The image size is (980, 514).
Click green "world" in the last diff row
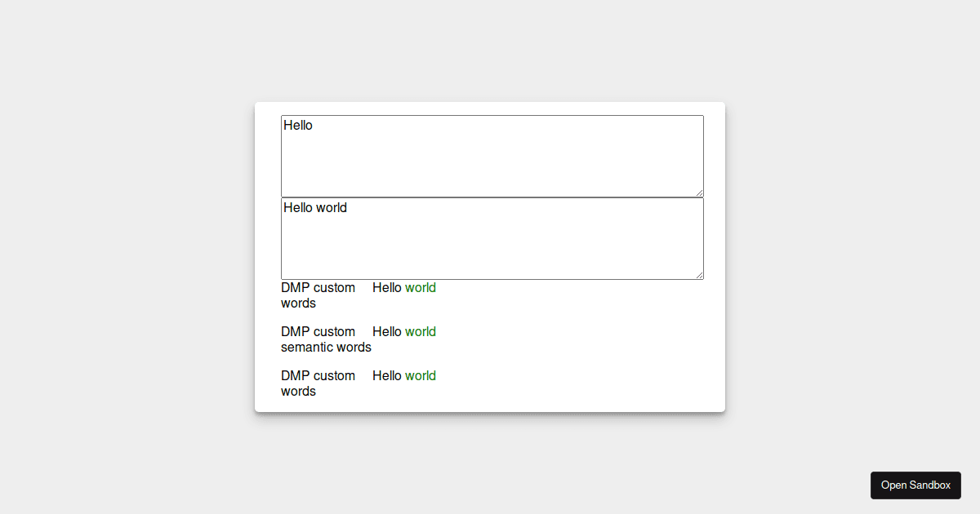(421, 376)
